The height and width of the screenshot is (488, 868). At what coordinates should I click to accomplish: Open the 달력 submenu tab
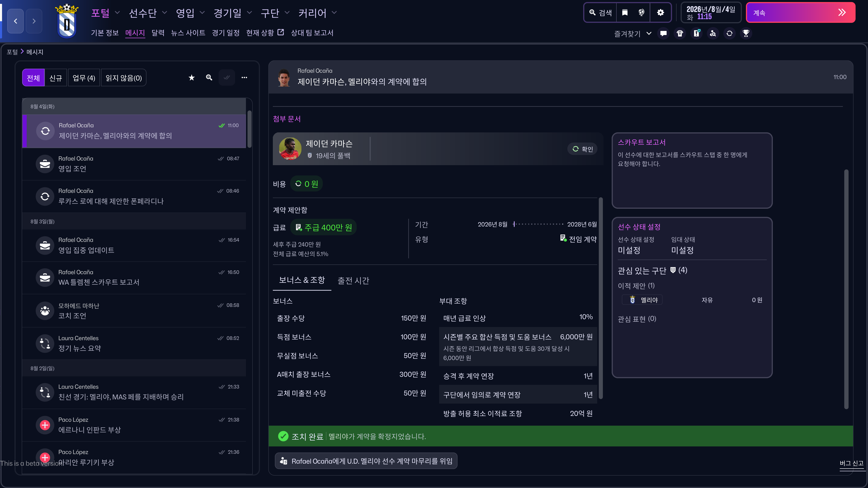click(158, 33)
